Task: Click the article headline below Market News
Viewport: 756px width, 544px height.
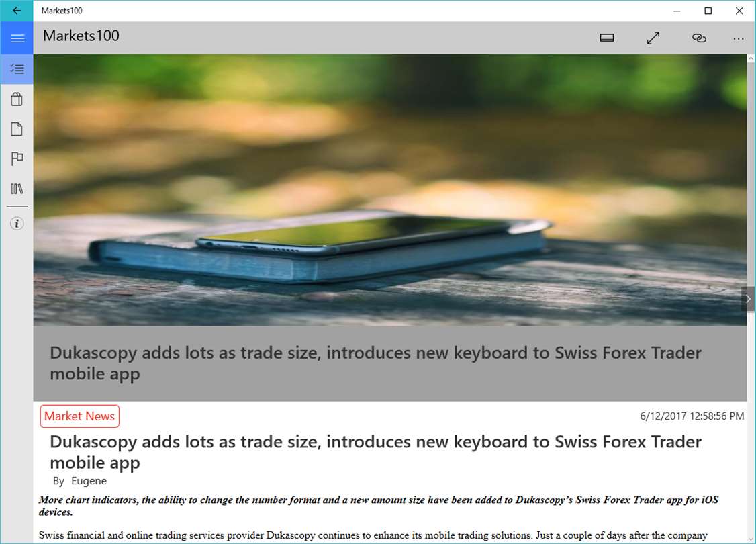Action: point(375,452)
